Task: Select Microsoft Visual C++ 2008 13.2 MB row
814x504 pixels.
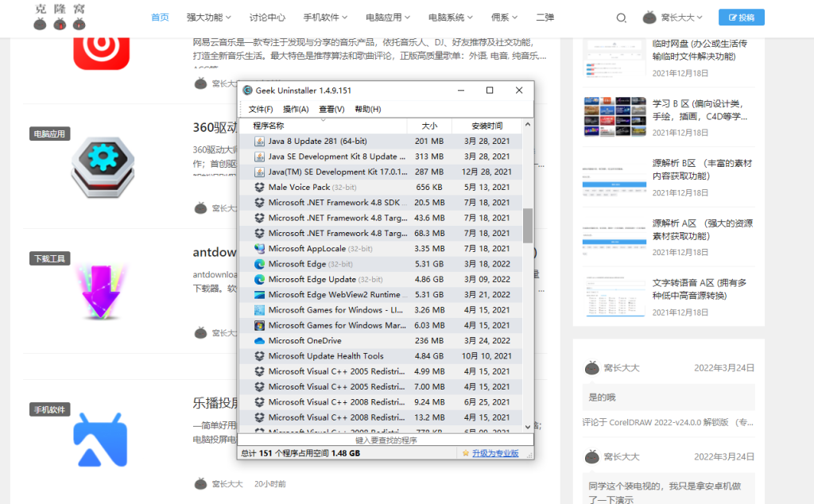Action: pos(381,417)
